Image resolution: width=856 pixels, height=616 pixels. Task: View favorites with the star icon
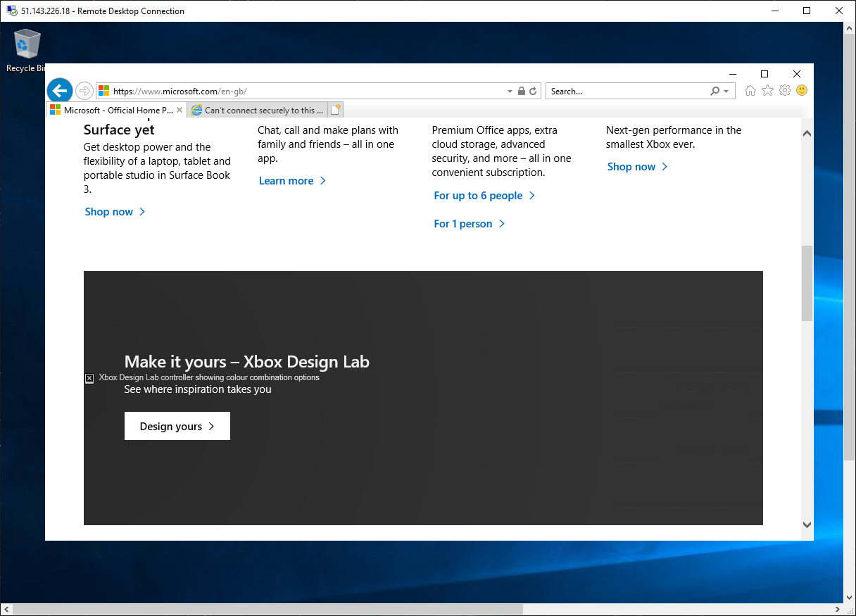tap(767, 90)
